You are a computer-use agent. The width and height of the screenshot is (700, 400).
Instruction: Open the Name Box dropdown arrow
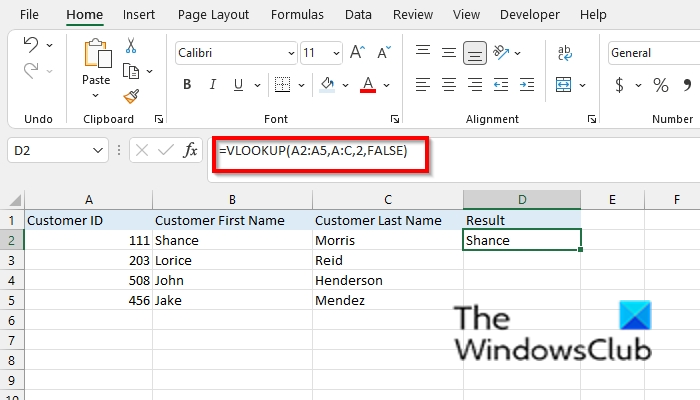click(98, 150)
